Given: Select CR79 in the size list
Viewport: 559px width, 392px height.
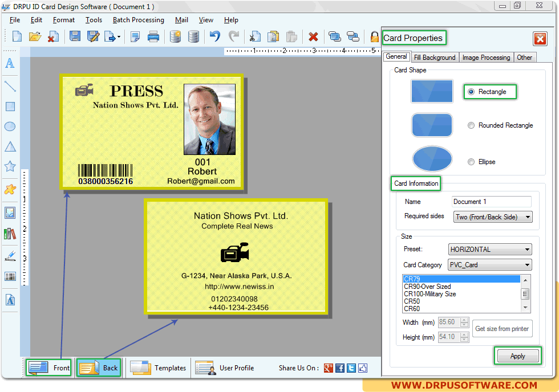Looking at the screenshot, I should point(461,279).
